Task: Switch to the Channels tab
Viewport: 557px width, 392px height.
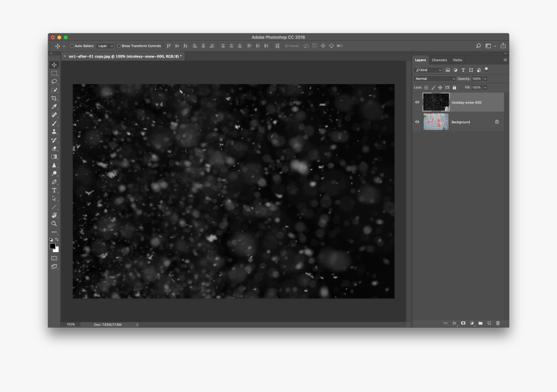Action: (439, 60)
